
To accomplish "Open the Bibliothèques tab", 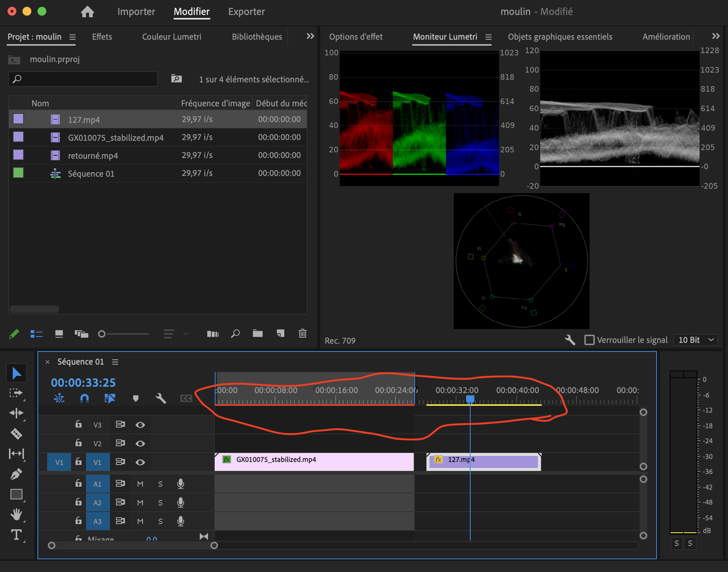I will click(x=257, y=37).
